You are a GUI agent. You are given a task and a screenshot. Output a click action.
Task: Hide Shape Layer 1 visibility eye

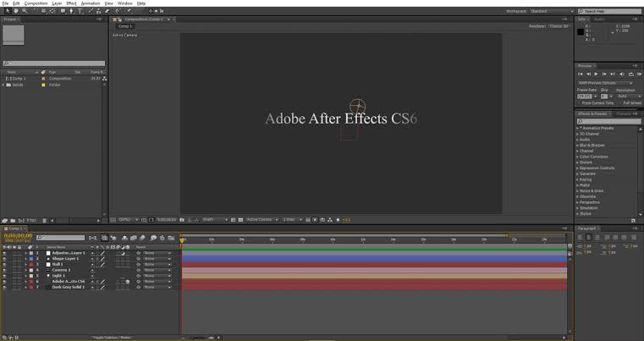tap(4, 259)
